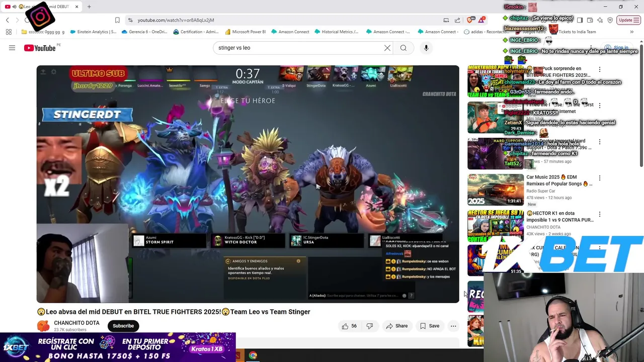Clear the 'stinger vs leo' search text
Screen dimensions: 644x362
pos(387,48)
